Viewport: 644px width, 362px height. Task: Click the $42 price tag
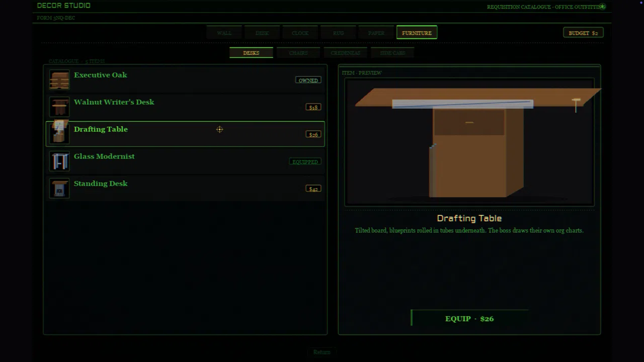pyautogui.click(x=313, y=189)
